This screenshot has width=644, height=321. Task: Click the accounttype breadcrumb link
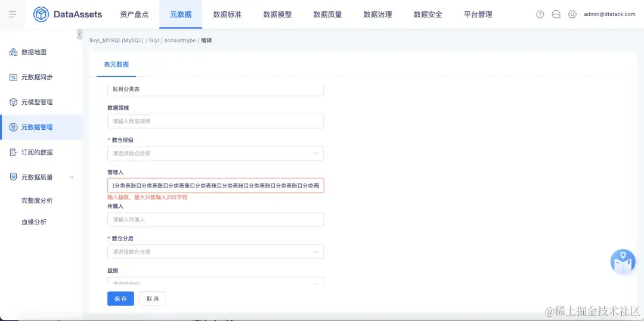pos(180,40)
